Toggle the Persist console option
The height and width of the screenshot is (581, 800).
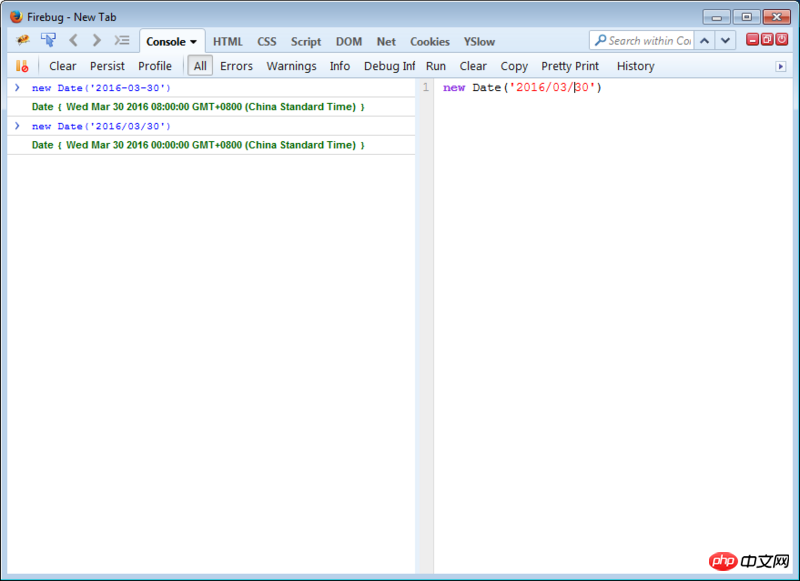pos(107,66)
